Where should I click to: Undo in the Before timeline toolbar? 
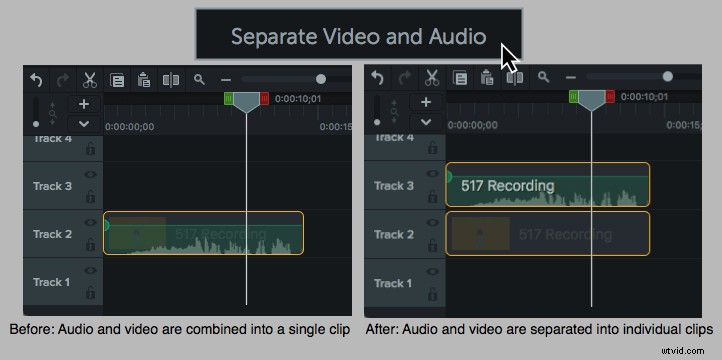click(36, 80)
